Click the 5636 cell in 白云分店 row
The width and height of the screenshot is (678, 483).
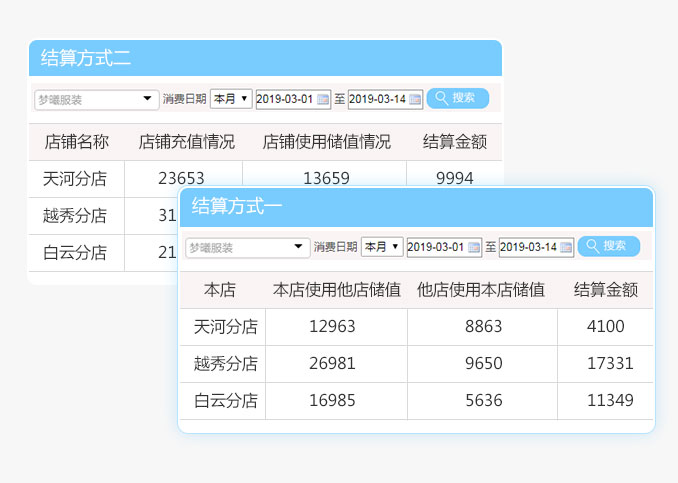(x=482, y=401)
